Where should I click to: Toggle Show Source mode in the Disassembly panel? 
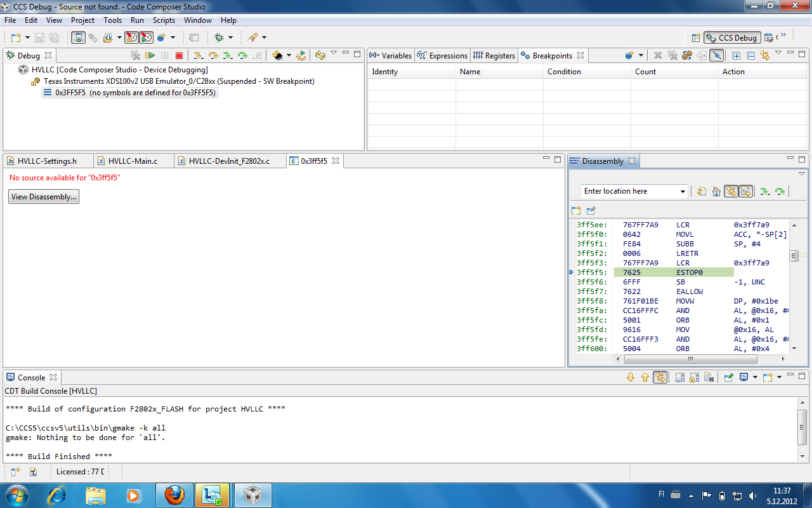(747, 190)
